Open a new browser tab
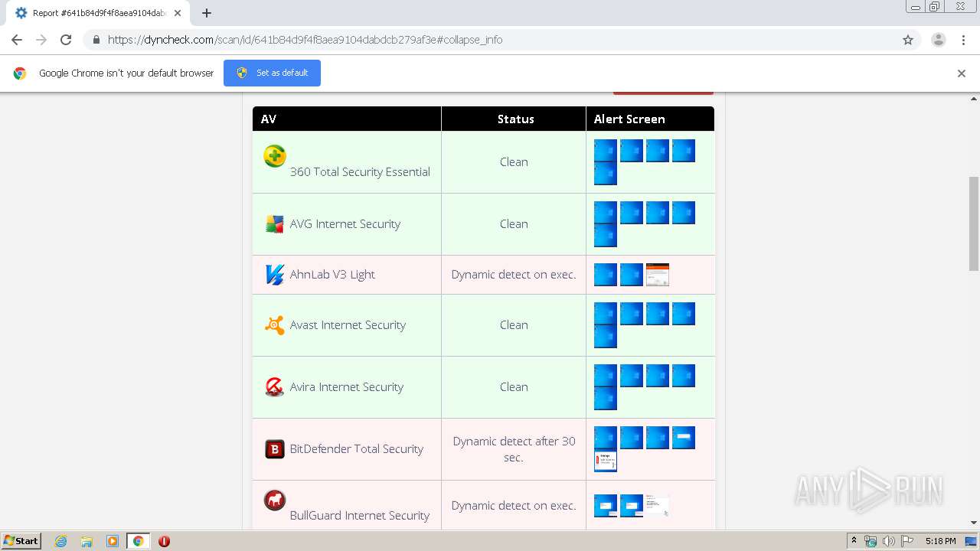The width and height of the screenshot is (980, 551). coord(207,13)
